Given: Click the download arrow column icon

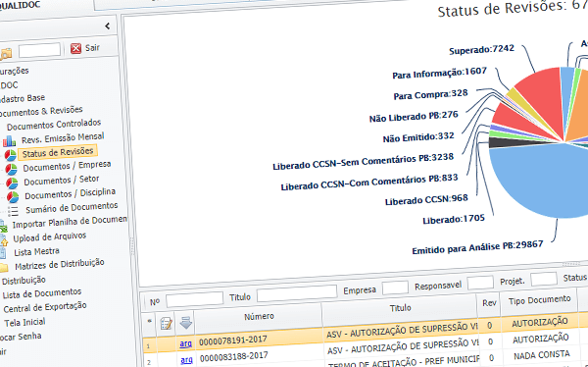Looking at the screenshot, I should [x=185, y=322].
